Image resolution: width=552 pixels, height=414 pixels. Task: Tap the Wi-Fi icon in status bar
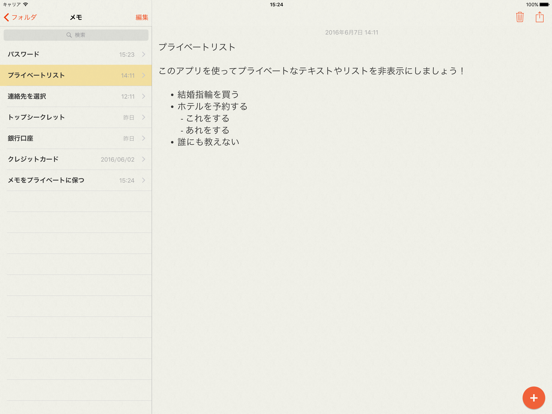tap(25, 4)
